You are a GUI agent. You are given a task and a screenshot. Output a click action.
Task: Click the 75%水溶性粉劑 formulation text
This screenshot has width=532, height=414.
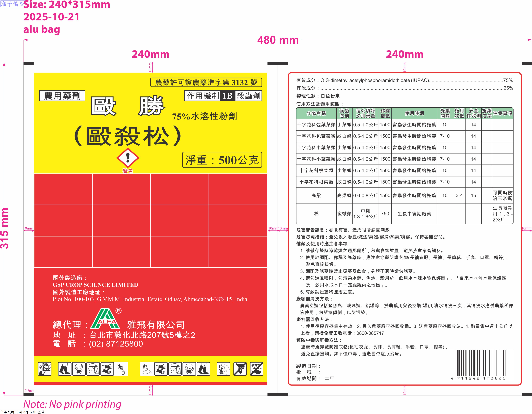point(204,116)
